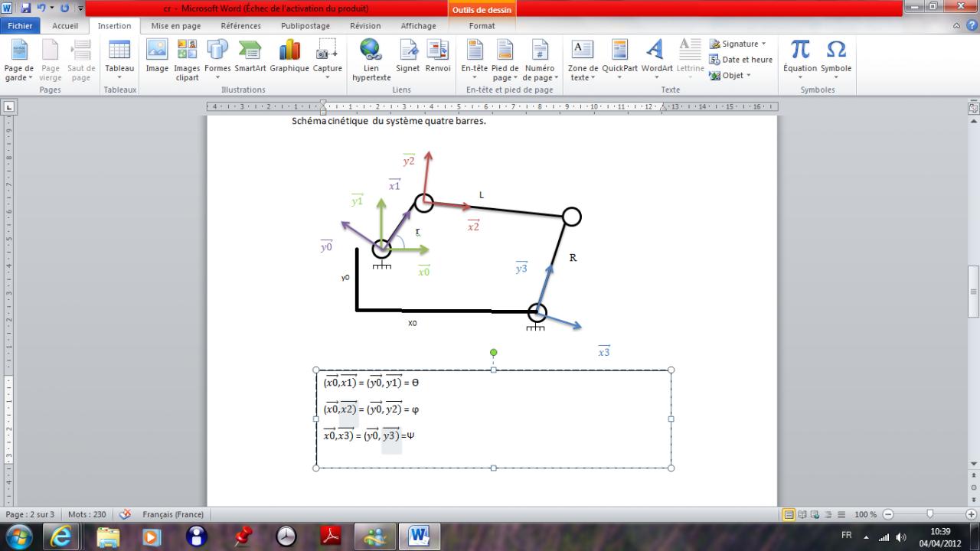Switch to Web Layout view
980x551 pixels.
[816, 514]
